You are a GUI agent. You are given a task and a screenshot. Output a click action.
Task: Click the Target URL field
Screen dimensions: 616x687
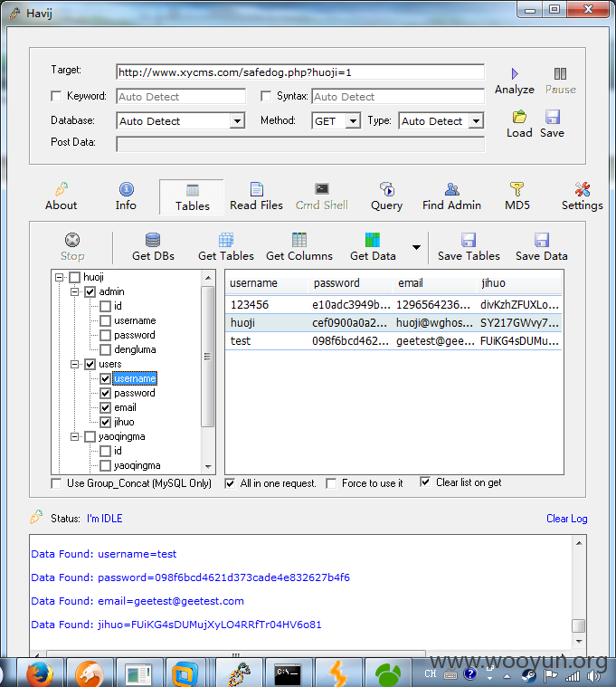click(300, 72)
